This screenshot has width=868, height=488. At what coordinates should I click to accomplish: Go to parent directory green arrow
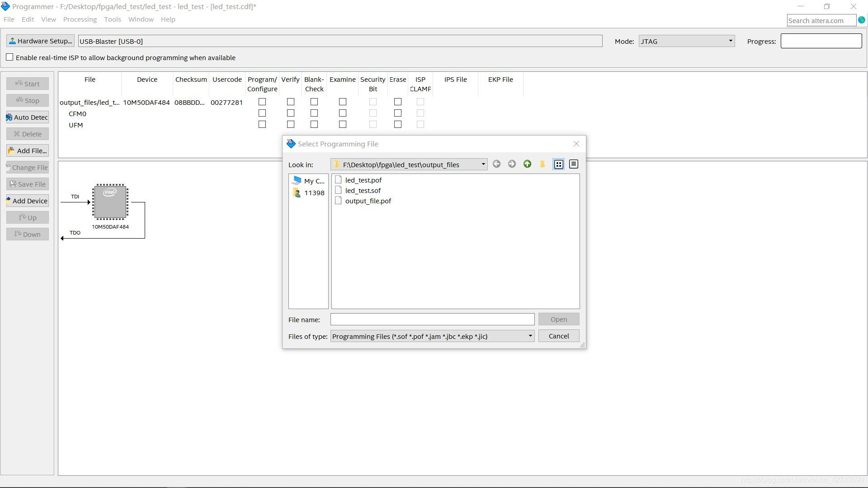pos(527,164)
